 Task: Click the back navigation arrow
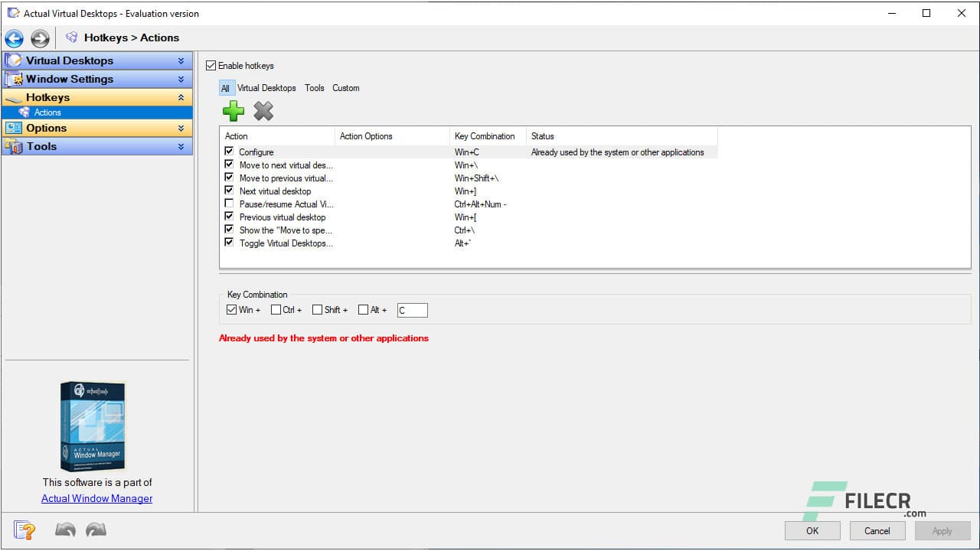pos(14,37)
